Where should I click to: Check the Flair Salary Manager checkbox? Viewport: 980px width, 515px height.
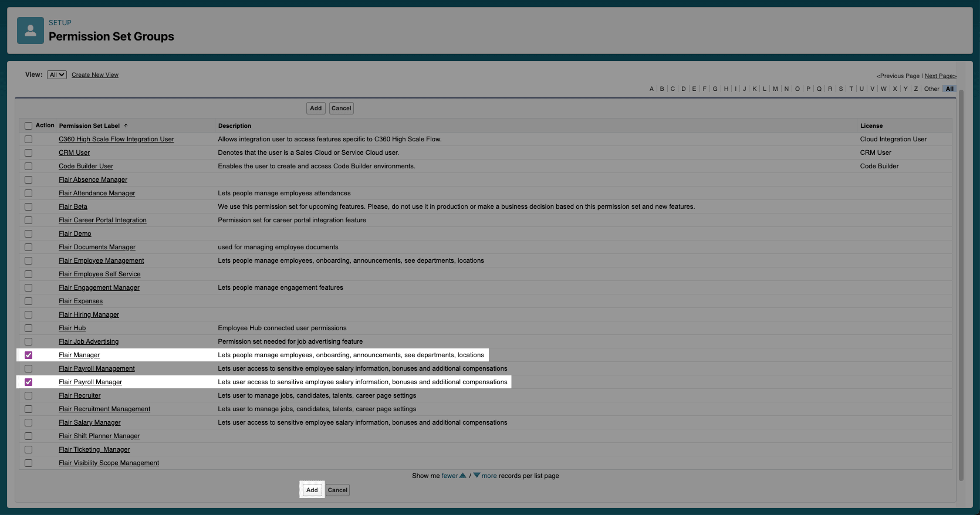pyautogui.click(x=28, y=422)
